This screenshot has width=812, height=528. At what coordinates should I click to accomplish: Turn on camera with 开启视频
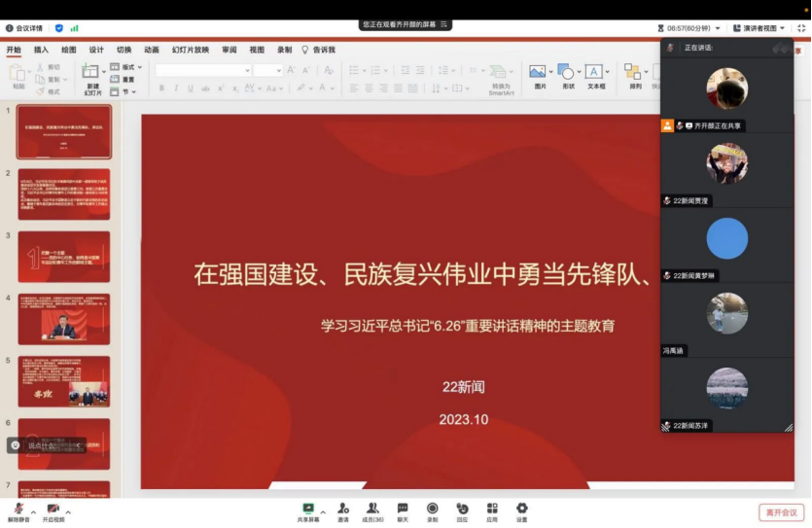coord(53,510)
